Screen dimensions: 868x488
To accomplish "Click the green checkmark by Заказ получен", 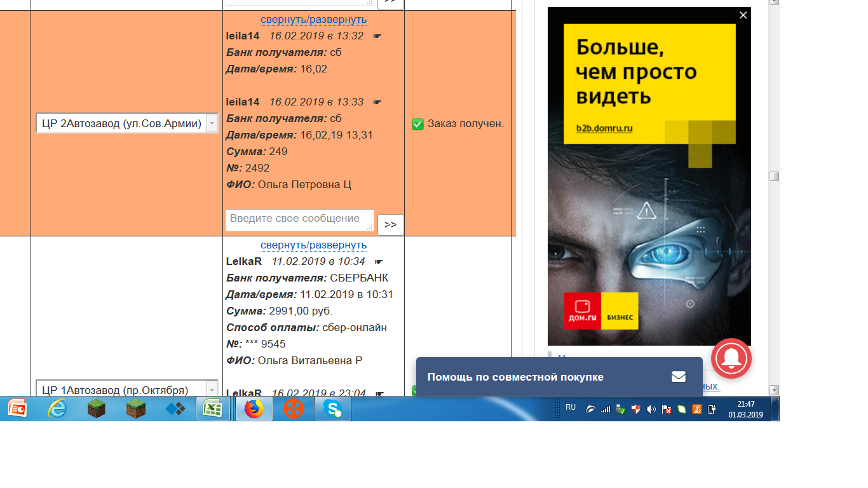I will pos(417,124).
